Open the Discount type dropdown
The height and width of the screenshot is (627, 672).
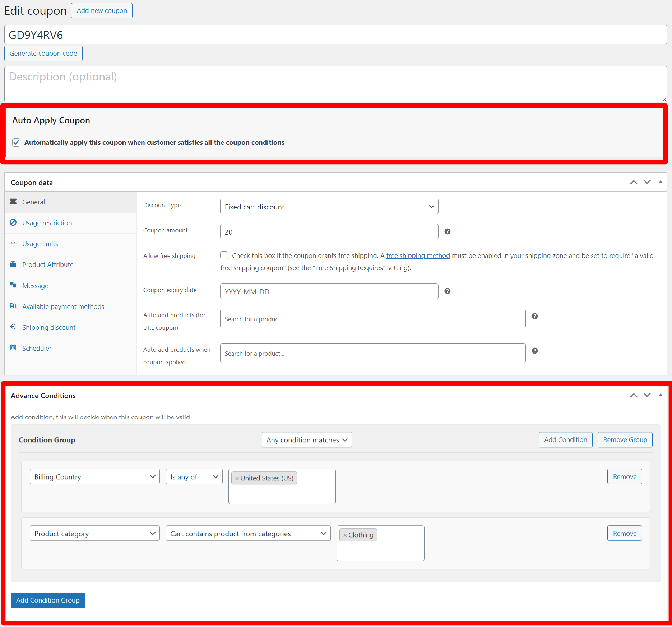[329, 207]
